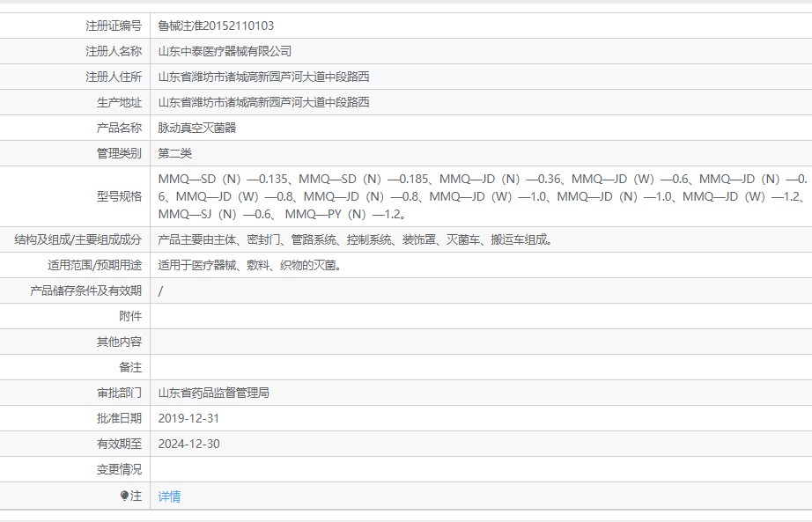Click the address value in the 注册人住所 row

(x=263, y=77)
